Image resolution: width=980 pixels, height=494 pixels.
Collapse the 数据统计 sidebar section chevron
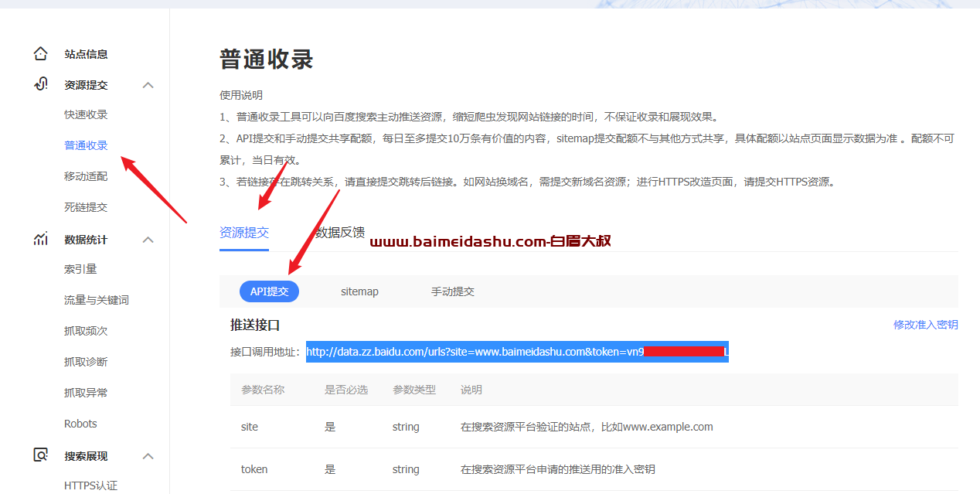[x=148, y=240]
